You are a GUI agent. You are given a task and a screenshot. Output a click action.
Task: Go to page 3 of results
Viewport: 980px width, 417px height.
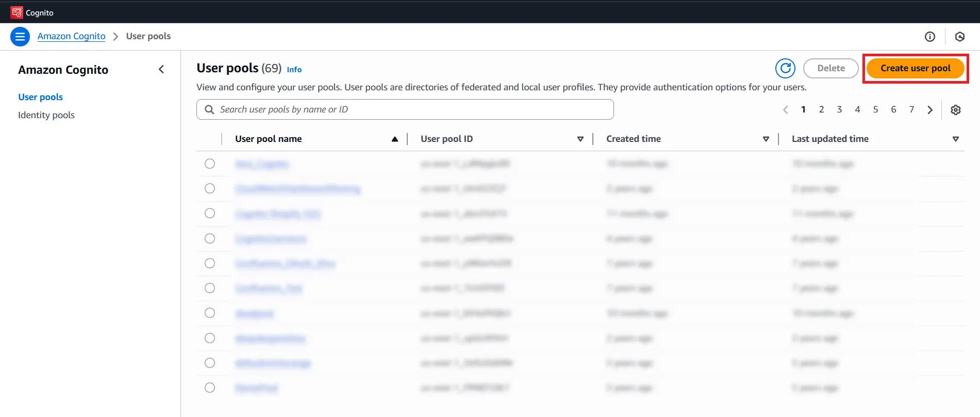pos(839,109)
